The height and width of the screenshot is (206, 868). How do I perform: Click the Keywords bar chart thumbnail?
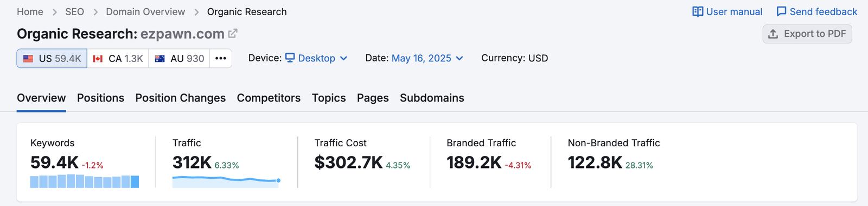coord(85,182)
